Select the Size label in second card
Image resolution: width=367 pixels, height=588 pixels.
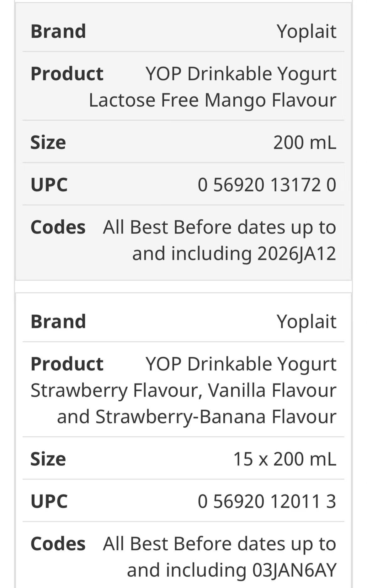coord(48,459)
